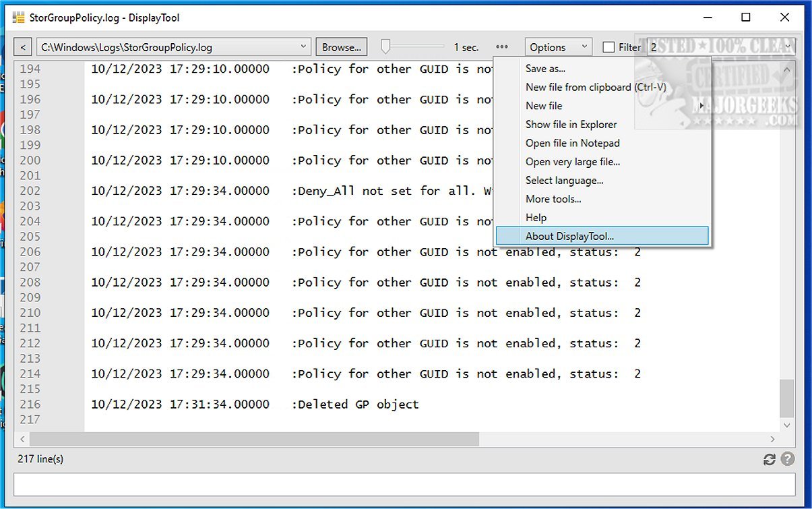
Task: Click the refresh interval slider thumb
Action: pos(385,47)
